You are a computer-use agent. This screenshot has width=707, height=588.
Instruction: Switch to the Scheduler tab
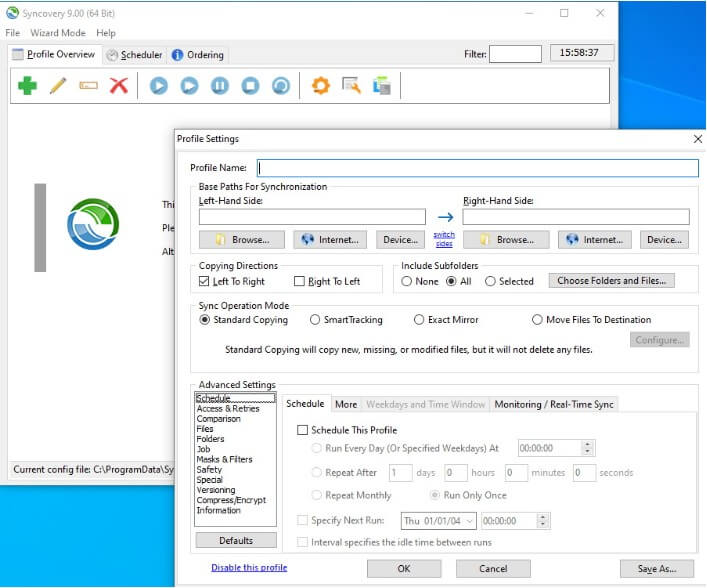tap(134, 55)
